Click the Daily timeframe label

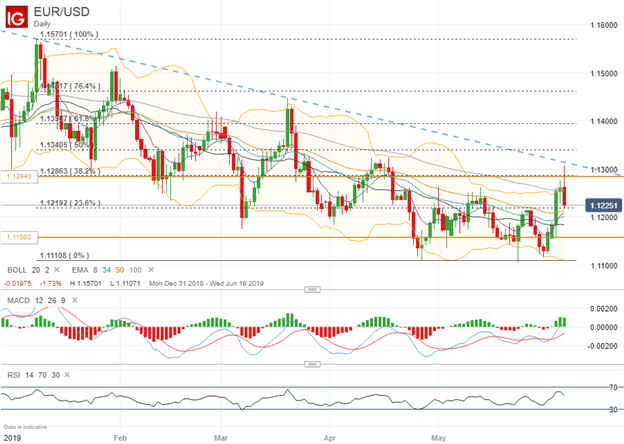(x=42, y=24)
